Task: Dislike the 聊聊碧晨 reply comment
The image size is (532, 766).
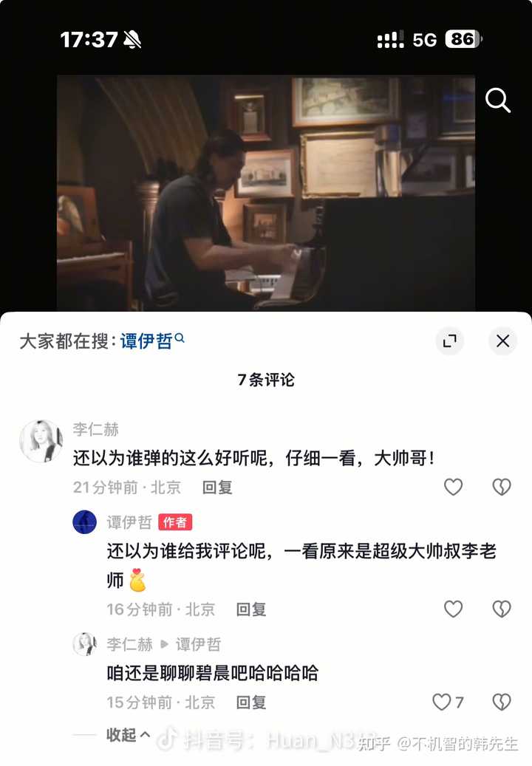Action: pyautogui.click(x=501, y=702)
